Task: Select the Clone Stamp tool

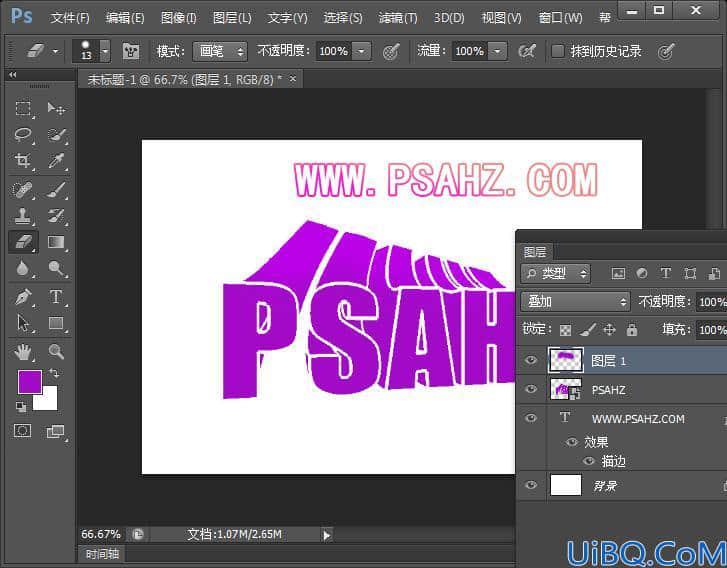Action: click(x=23, y=216)
